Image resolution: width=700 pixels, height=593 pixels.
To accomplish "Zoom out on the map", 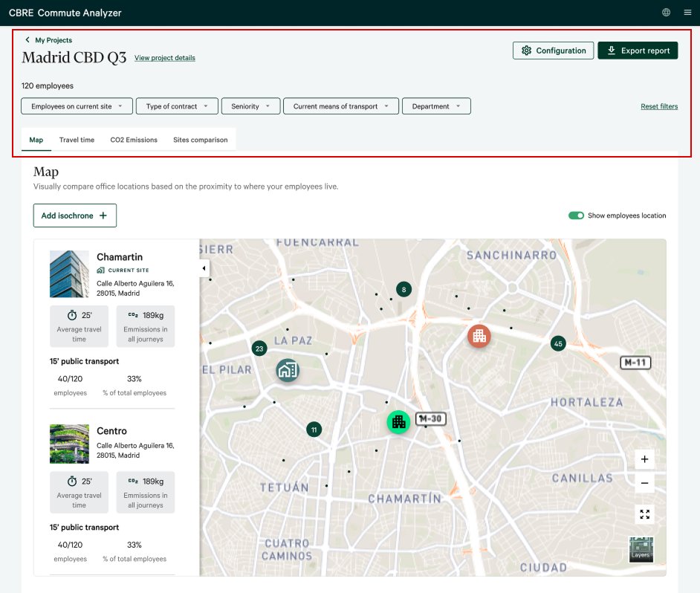I will tap(645, 483).
